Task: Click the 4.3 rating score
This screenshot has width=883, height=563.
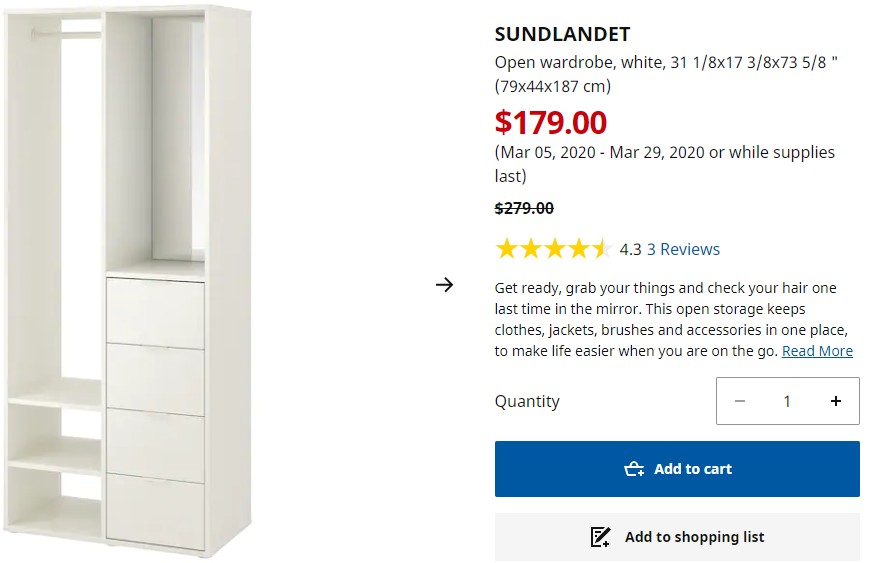Action: point(630,249)
